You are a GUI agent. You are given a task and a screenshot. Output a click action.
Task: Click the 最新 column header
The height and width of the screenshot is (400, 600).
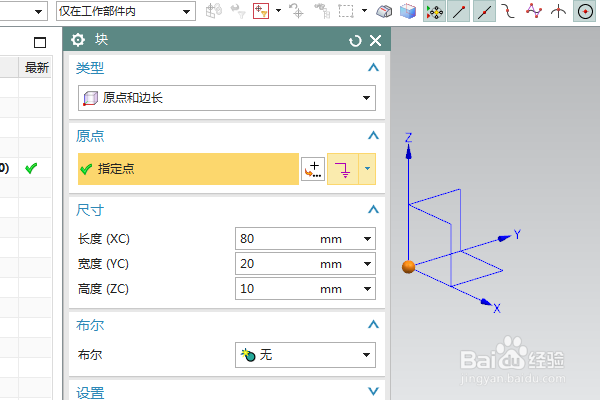point(35,67)
